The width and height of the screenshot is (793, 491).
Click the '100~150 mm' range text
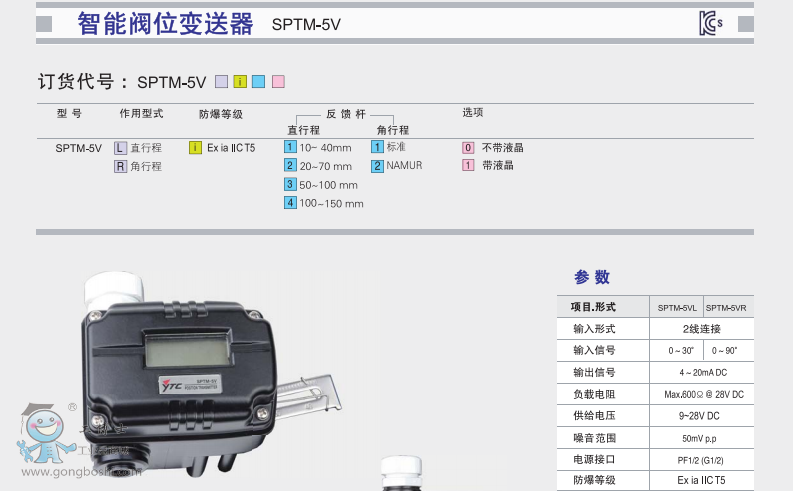pyautogui.click(x=331, y=203)
